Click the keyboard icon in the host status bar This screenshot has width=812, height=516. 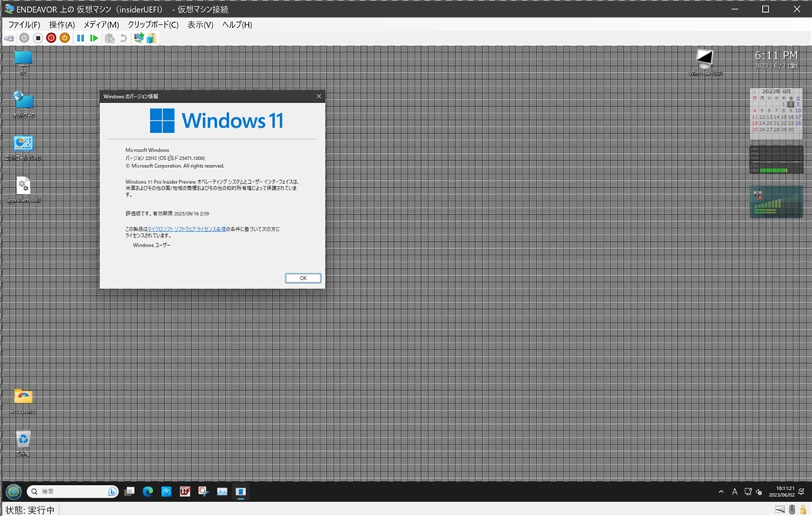click(x=780, y=510)
